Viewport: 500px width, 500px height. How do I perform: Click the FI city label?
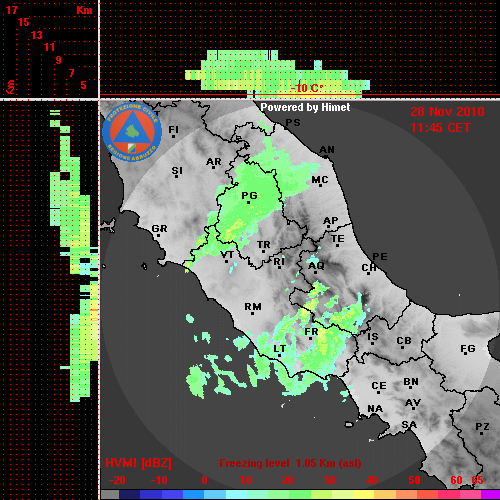(174, 129)
